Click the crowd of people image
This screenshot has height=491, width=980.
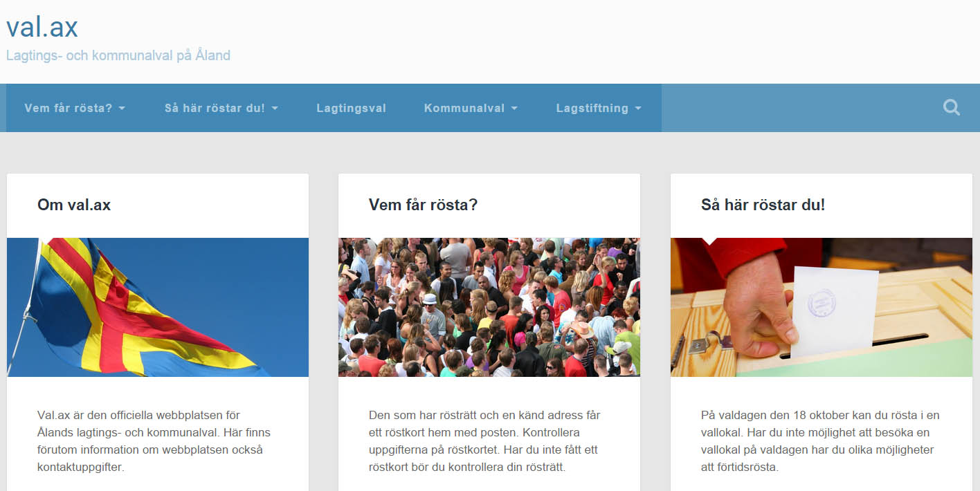[489, 307]
